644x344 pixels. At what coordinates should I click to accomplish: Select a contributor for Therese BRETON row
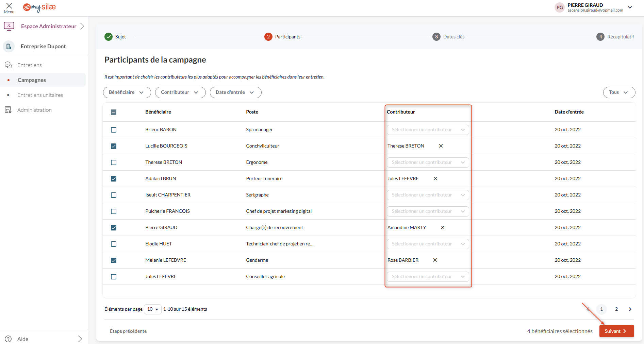click(x=428, y=162)
